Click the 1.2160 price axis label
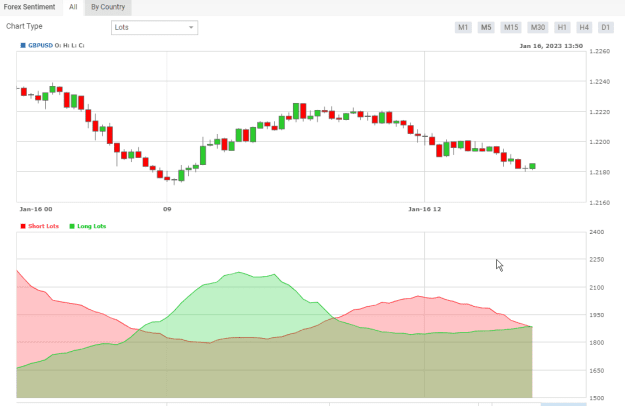 coord(599,202)
